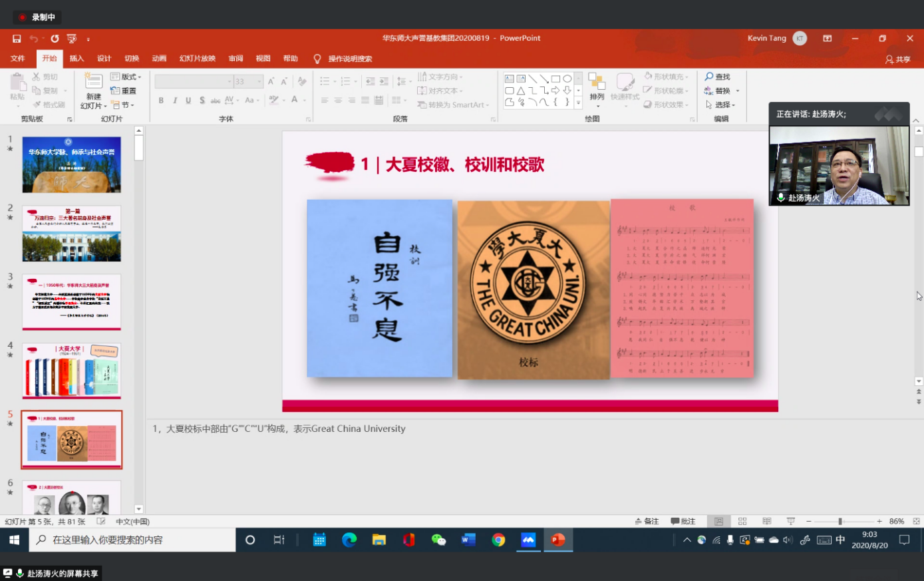
Task: Open the Layout dropdown in Slides group
Action: tap(126, 77)
